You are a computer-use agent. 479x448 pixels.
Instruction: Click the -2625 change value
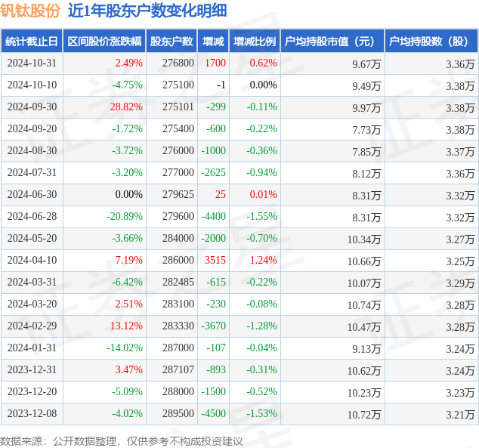tap(213, 172)
